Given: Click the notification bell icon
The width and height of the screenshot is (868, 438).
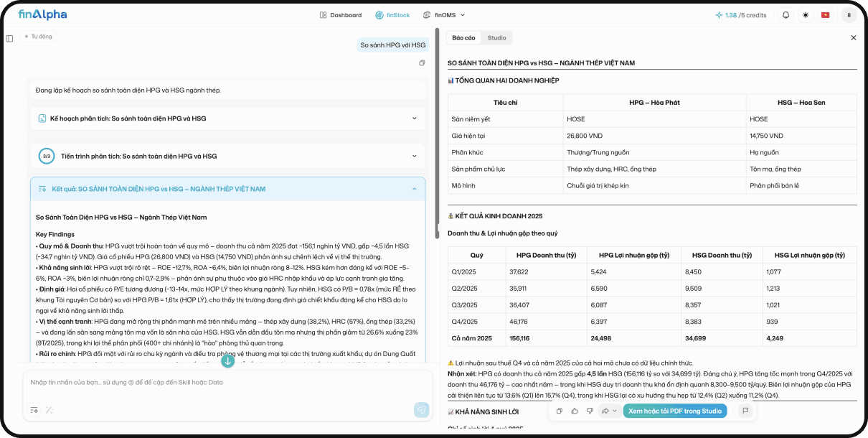Looking at the screenshot, I should [785, 14].
